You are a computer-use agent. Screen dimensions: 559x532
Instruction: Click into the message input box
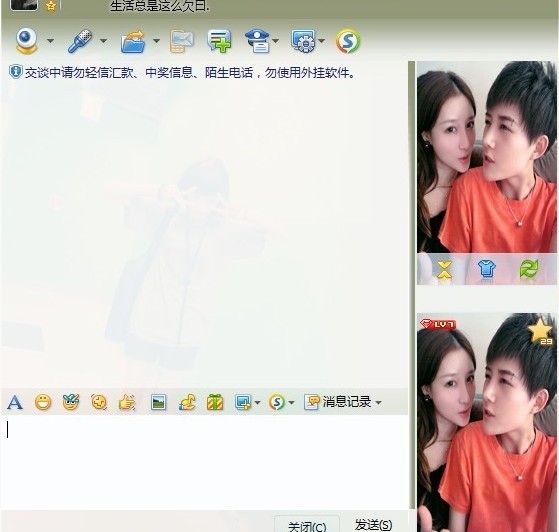pos(205,462)
